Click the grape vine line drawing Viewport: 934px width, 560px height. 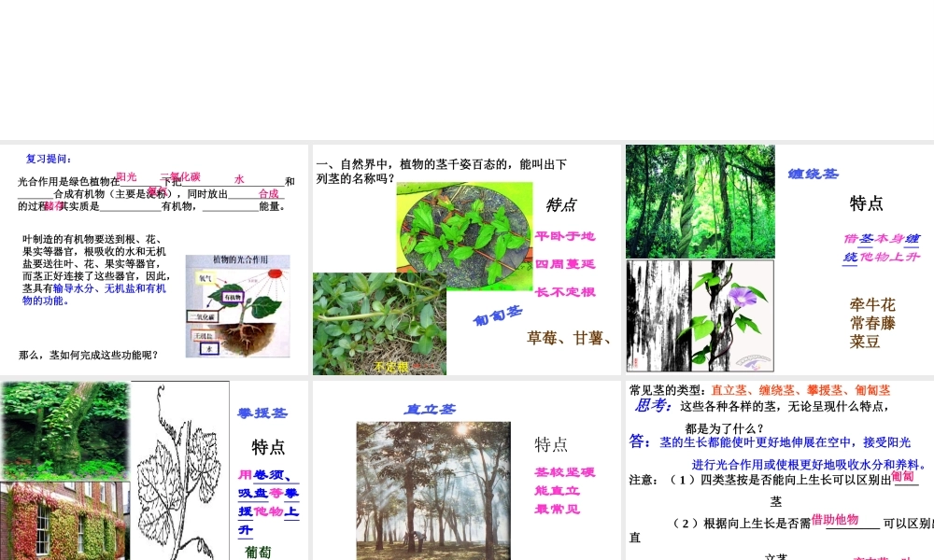[180, 470]
